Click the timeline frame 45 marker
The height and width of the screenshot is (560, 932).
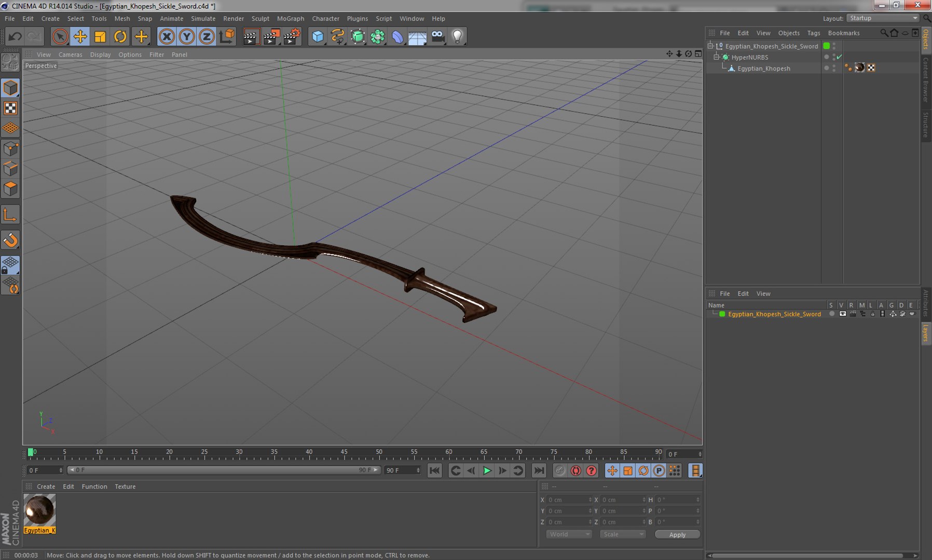click(x=344, y=452)
